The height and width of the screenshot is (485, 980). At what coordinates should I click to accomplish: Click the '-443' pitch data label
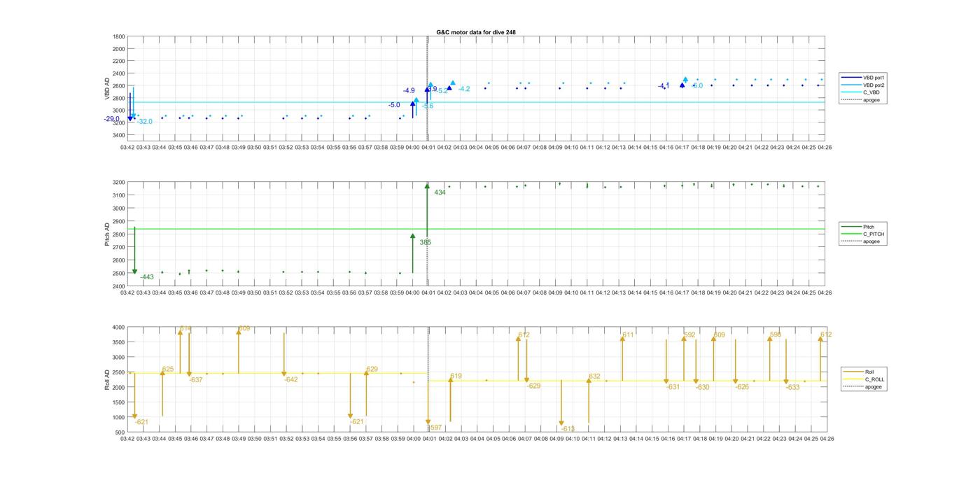click(147, 277)
